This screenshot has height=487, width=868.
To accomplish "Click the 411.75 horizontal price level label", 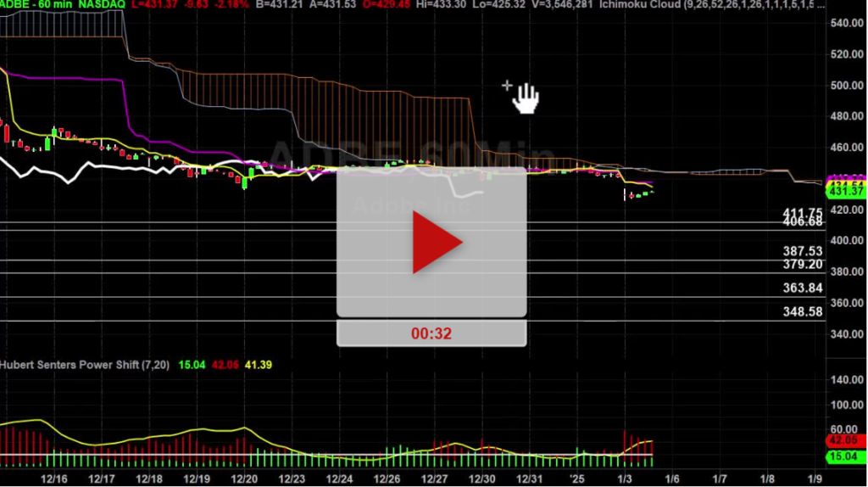I will coord(803,213).
